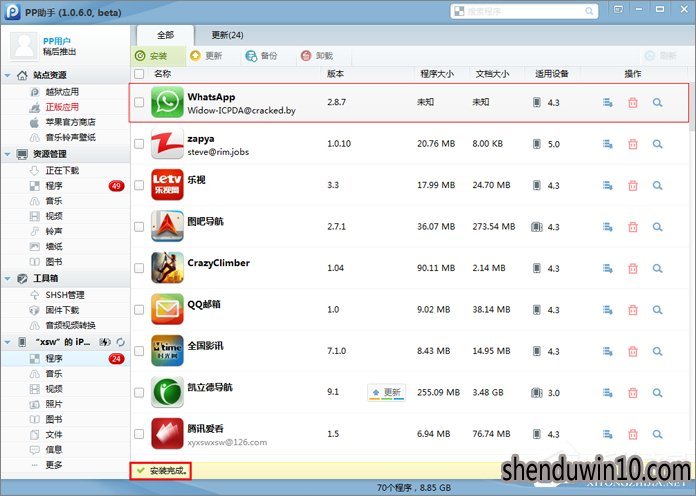Open device 信息 section
The width and height of the screenshot is (696, 496).
(54, 450)
